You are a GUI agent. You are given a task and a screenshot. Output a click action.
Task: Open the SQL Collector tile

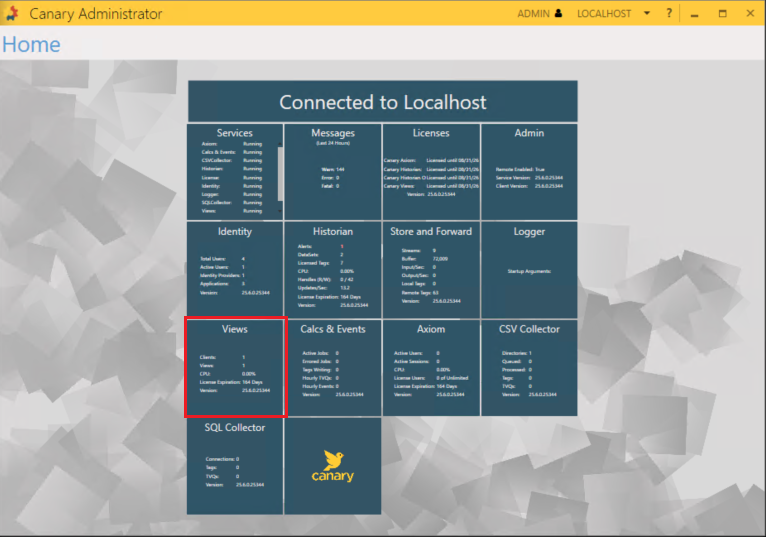tap(234, 466)
